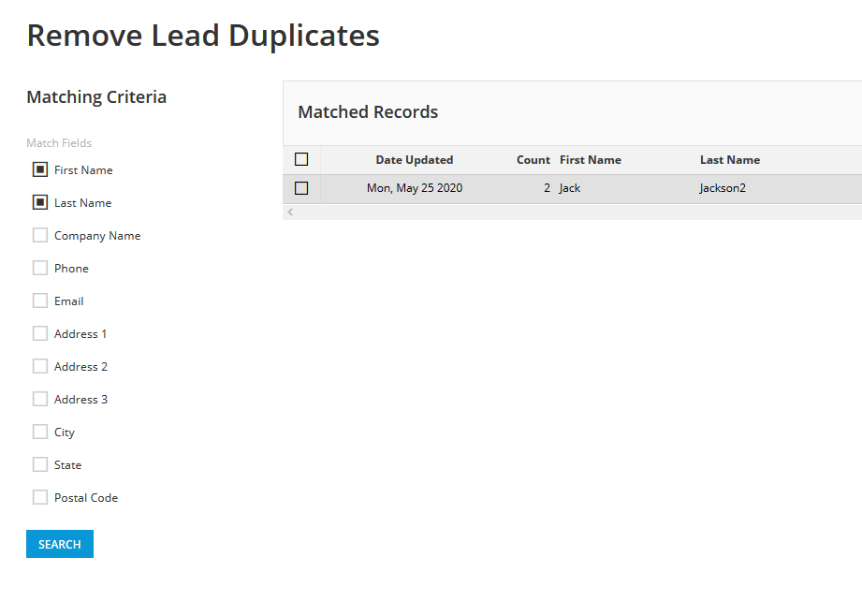Select all matched records header checkbox
This screenshot has height=616, width=862.
point(301,159)
